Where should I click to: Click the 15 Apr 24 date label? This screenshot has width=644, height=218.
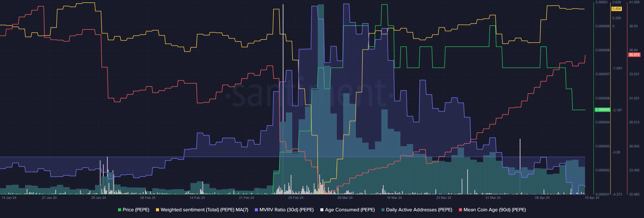[592, 198]
